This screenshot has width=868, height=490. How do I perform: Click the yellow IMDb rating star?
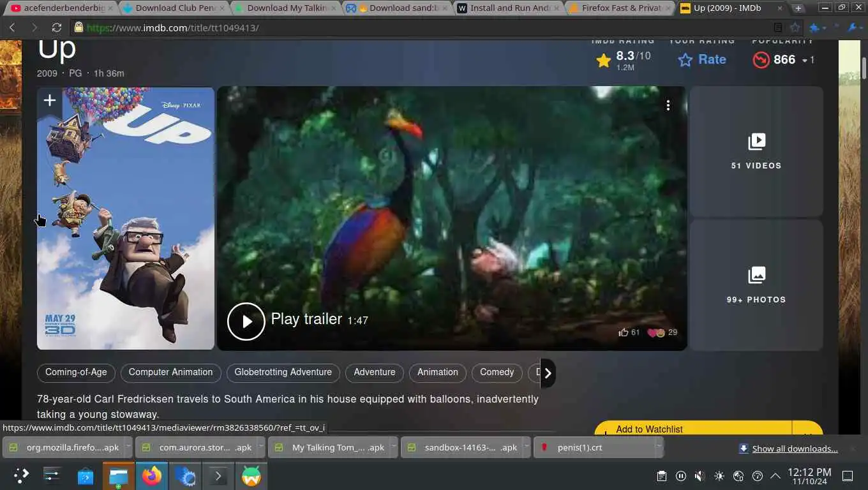point(603,60)
